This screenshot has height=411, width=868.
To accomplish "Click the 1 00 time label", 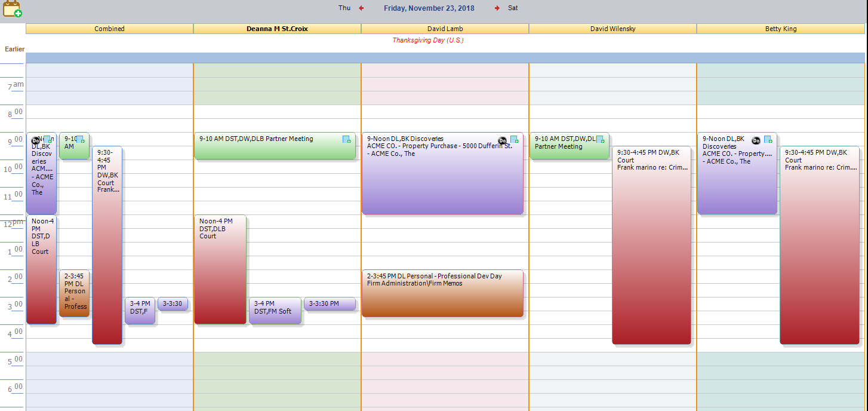I will [16, 251].
